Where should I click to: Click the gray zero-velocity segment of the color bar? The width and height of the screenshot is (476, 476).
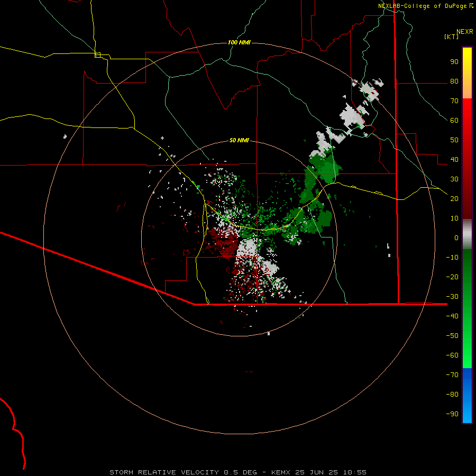(467, 234)
